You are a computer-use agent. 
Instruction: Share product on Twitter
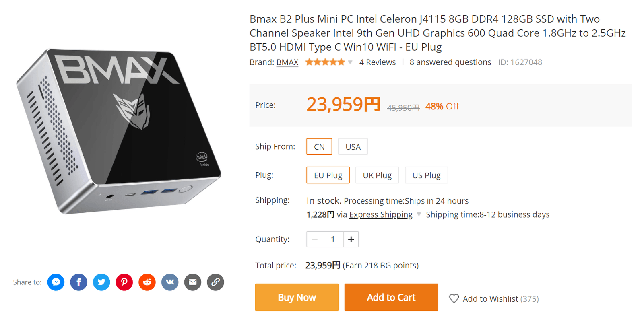click(x=101, y=282)
